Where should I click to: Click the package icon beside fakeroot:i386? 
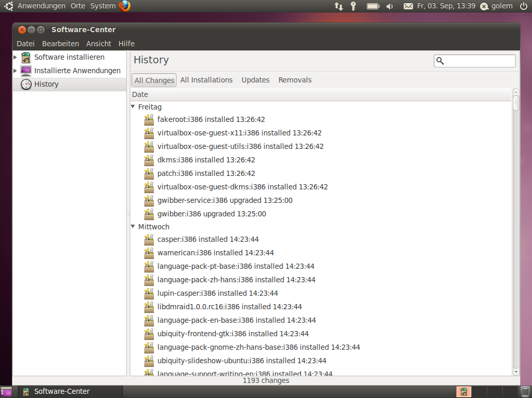pyautogui.click(x=149, y=119)
